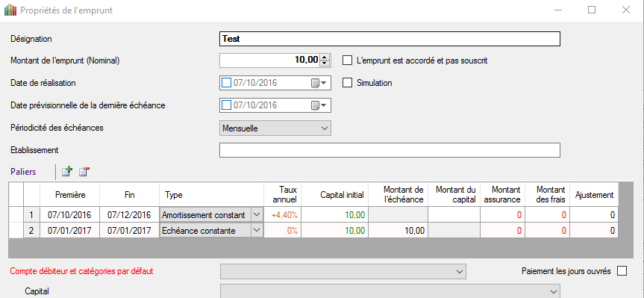Click the Montant de l'emprunt value field

coord(270,60)
